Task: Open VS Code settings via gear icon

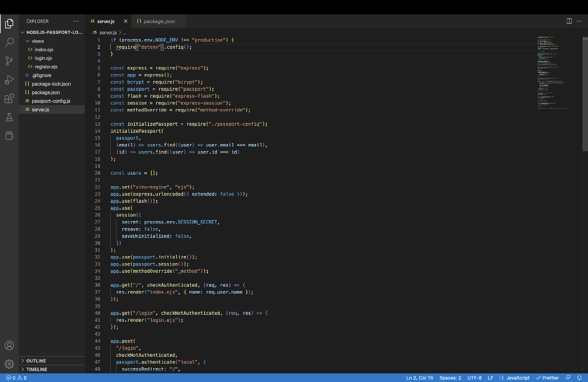Action: 9,364
